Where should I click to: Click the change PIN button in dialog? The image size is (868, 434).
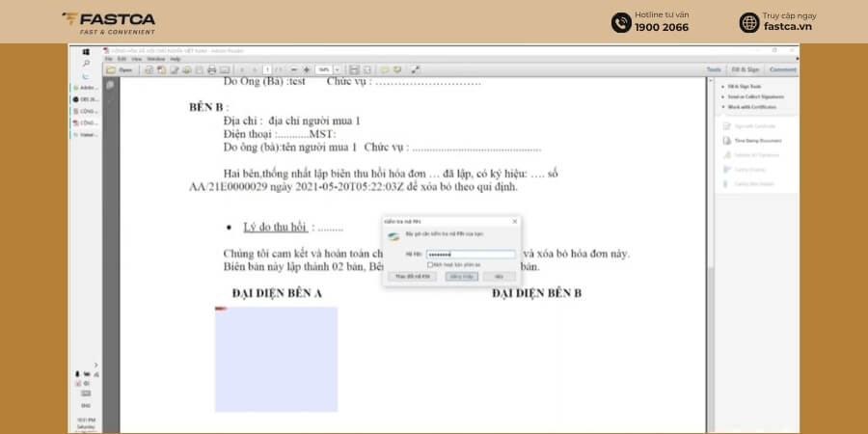tap(412, 276)
